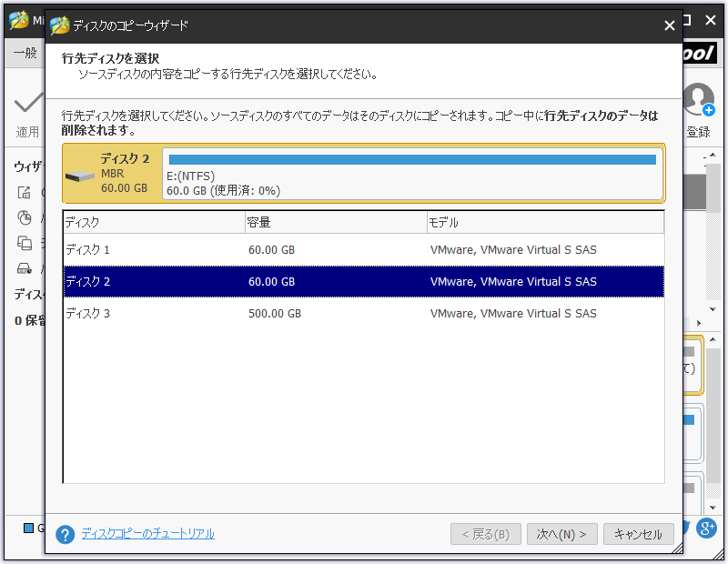This screenshot has width=728, height=564.
Task: Click ディスク 3 model text VMware Virtual S SAS
Action: (x=513, y=314)
